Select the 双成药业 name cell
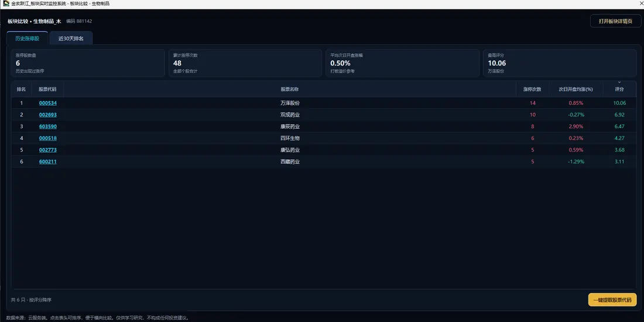 tap(290, 115)
